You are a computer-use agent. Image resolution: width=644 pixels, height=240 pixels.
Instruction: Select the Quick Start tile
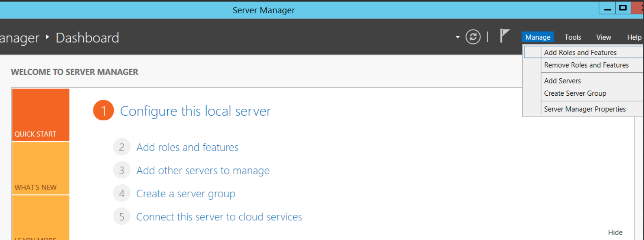[41, 115]
